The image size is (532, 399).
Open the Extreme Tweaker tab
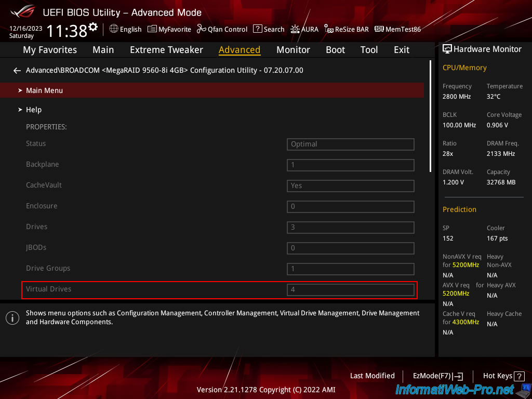[166, 50]
